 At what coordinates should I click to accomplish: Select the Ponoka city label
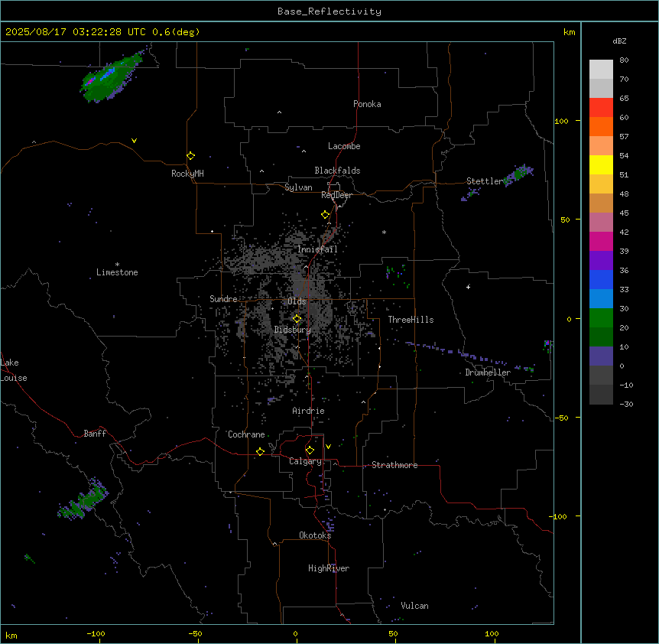pos(367,104)
